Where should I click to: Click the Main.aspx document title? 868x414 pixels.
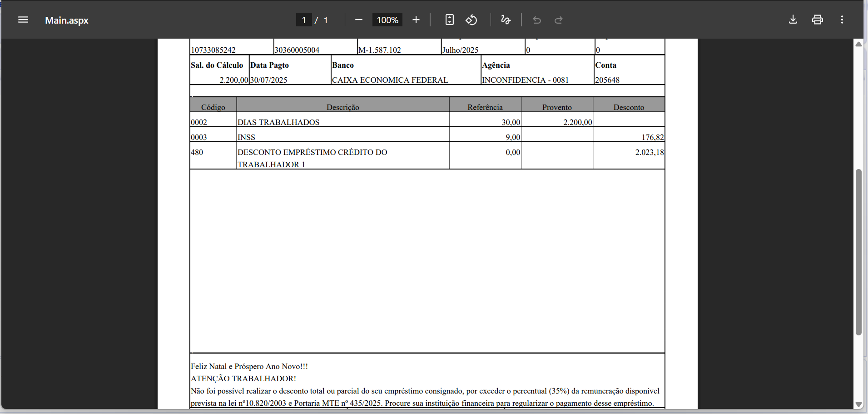tap(66, 20)
